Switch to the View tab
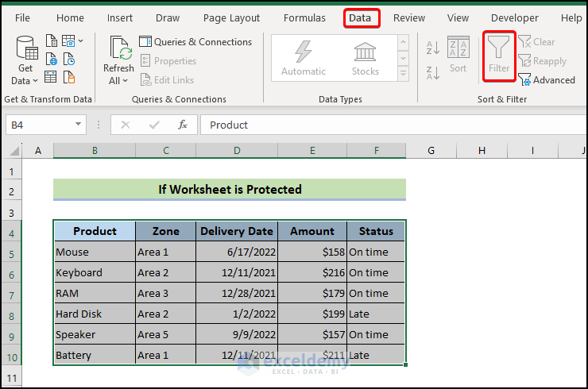Viewport: 588px width, 389px height. [x=458, y=18]
